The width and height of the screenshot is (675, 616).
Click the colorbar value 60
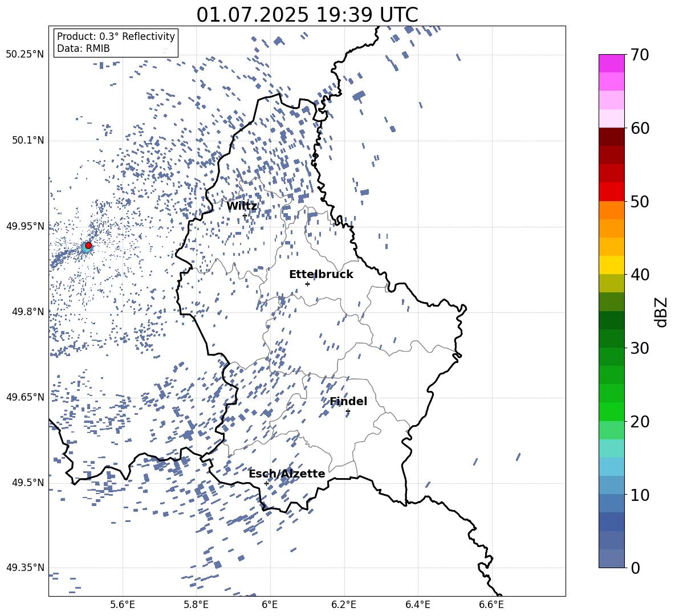640,128
